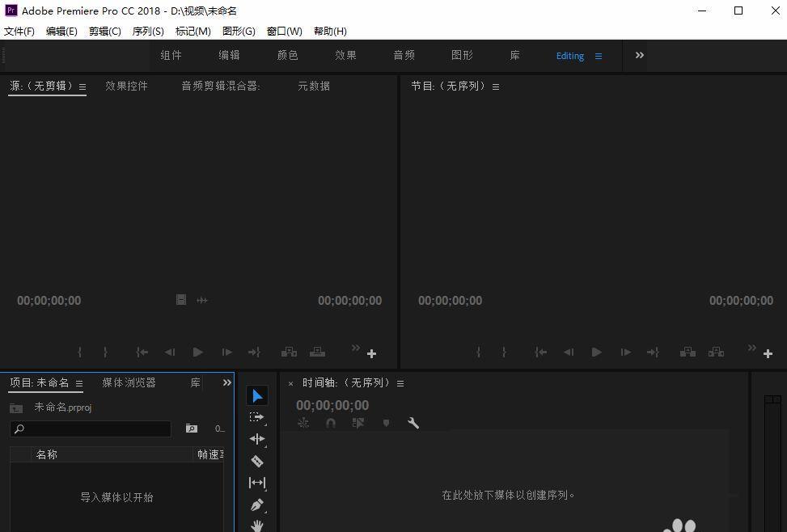Click the Program monitor current timecode
The width and height of the screenshot is (787, 532).
coord(450,300)
